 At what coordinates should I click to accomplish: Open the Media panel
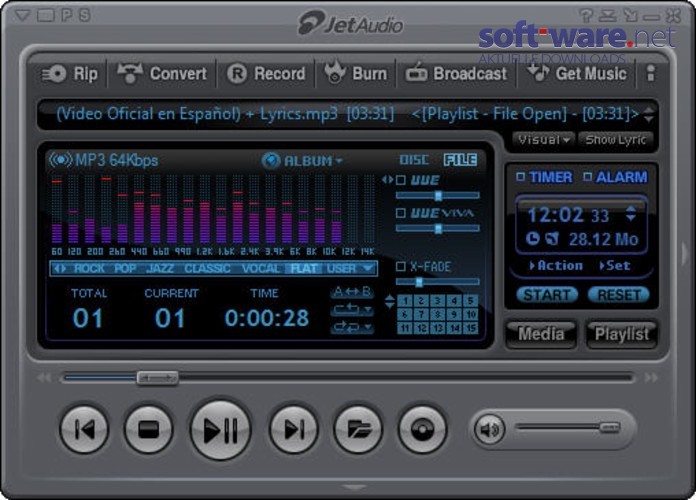[541, 333]
